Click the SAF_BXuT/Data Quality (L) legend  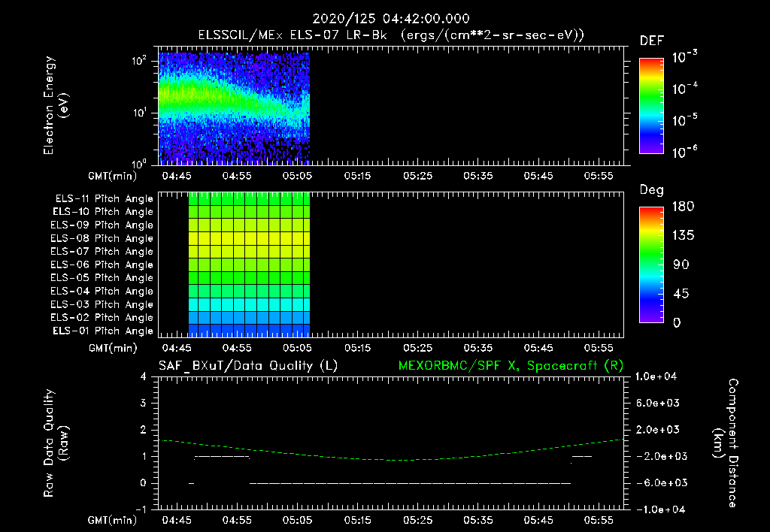click(248, 366)
